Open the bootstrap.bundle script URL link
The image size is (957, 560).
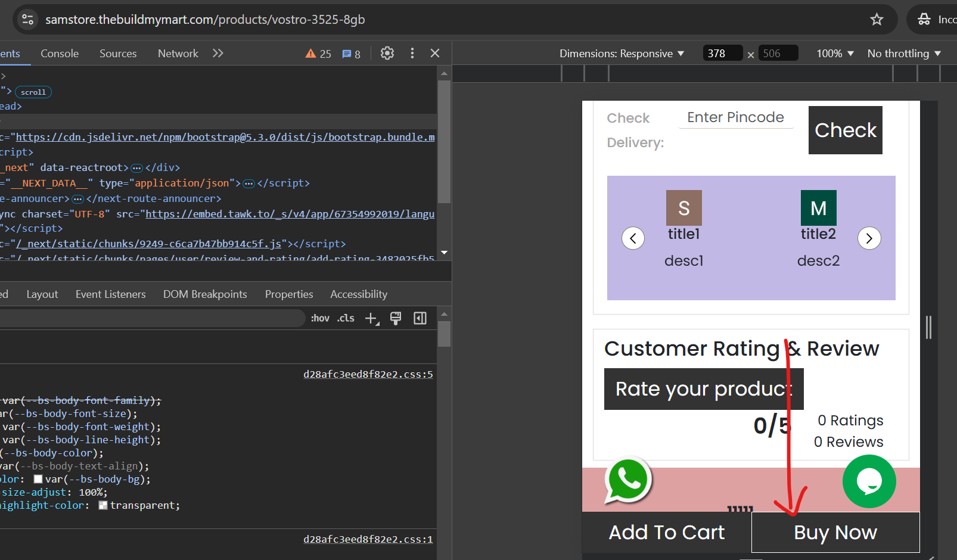pos(225,137)
